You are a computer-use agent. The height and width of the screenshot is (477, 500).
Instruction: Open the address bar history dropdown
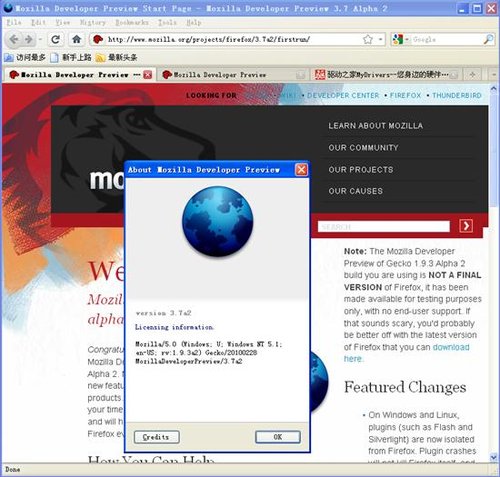pos(380,40)
